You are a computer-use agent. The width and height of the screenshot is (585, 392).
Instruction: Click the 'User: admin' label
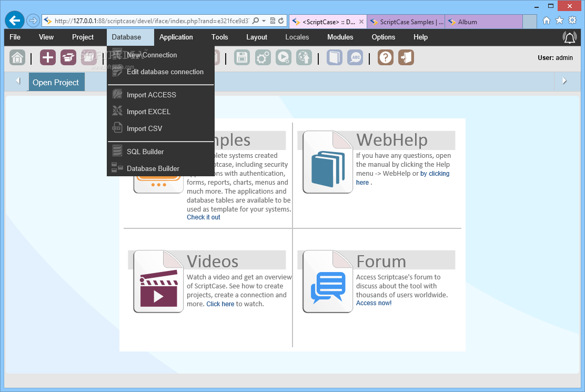(555, 57)
